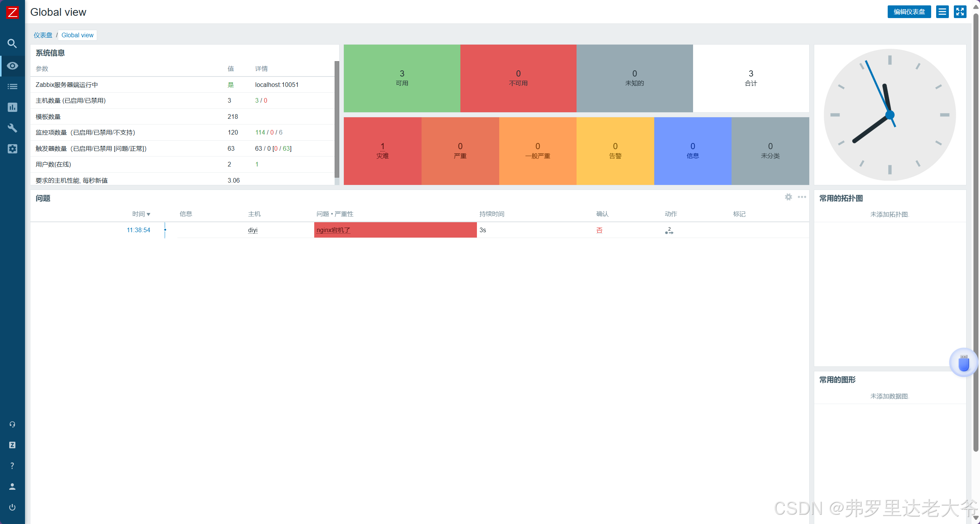Viewport: 980px width, 524px height.
Task: Open the Inventory list icon in sidebar
Action: (12, 87)
